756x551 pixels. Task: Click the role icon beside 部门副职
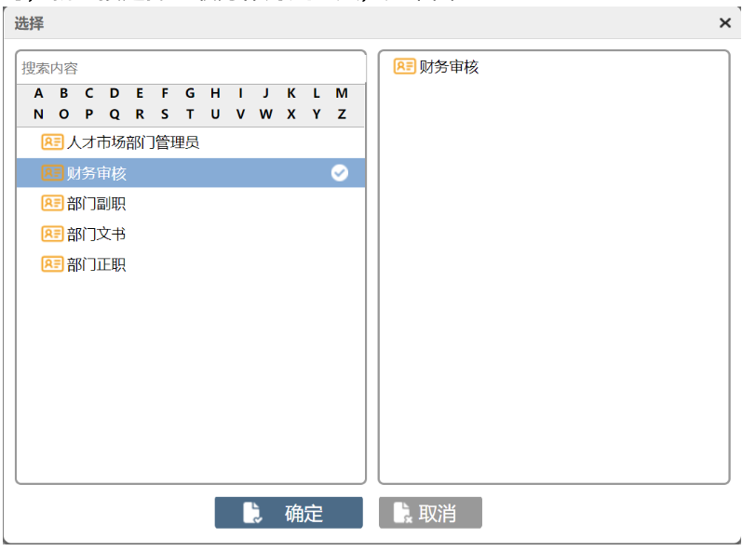[x=52, y=204]
